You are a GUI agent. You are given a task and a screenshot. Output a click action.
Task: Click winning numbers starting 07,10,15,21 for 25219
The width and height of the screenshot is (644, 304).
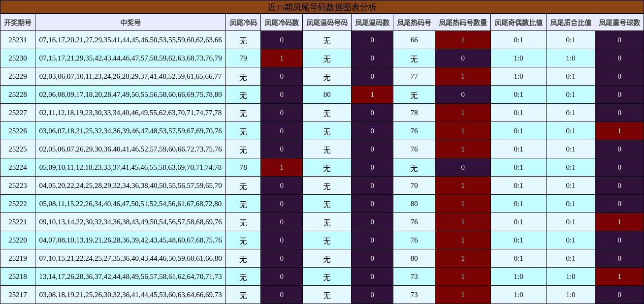[130, 258]
